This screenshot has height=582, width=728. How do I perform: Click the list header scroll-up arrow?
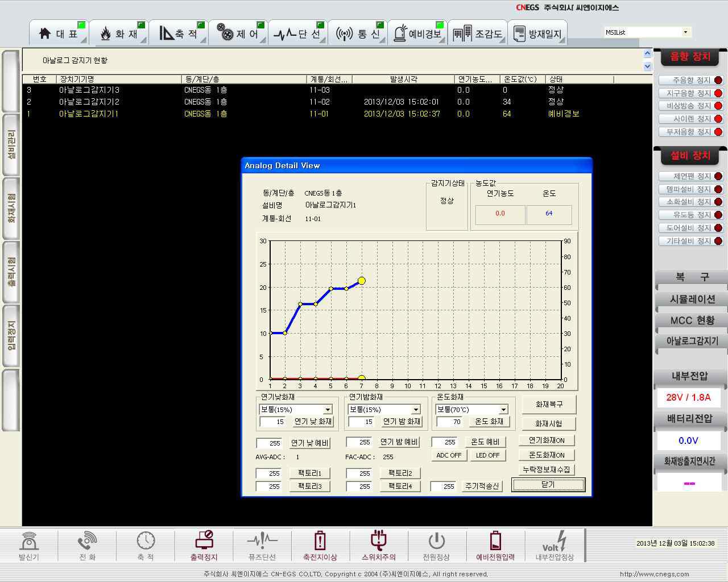pyautogui.click(x=647, y=53)
